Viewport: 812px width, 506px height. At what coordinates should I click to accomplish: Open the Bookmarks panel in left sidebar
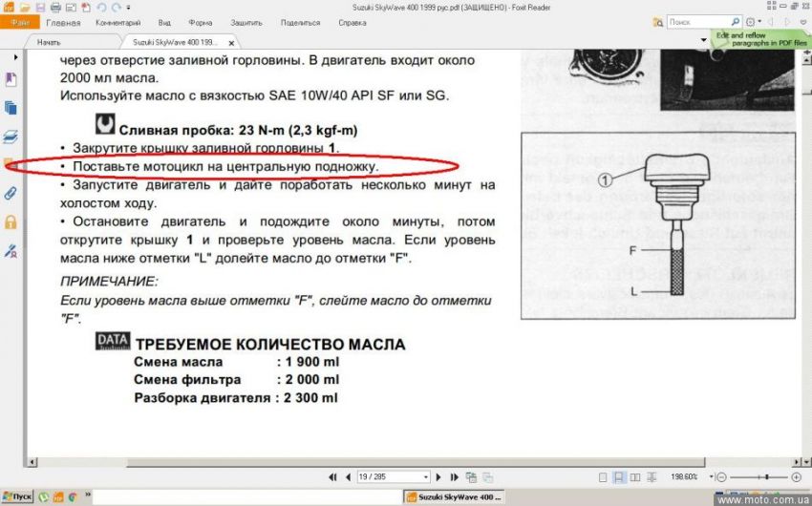11,80
